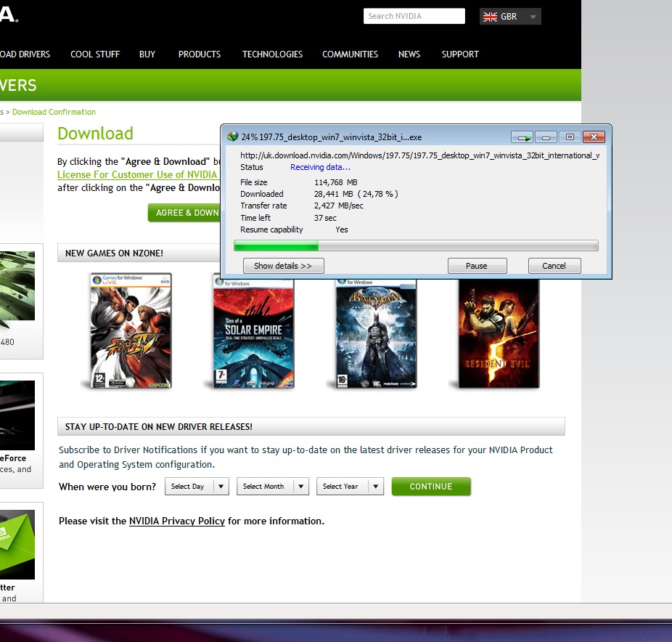Cancel the driver download
This screenshot has height=642, width=672.
point(554,266)
